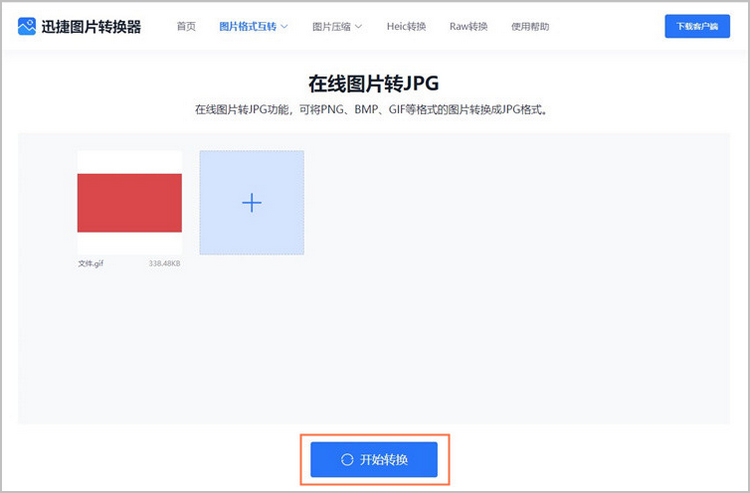Click the plus icon to add images
Screen dimensions: 750x493
point(252,203)
